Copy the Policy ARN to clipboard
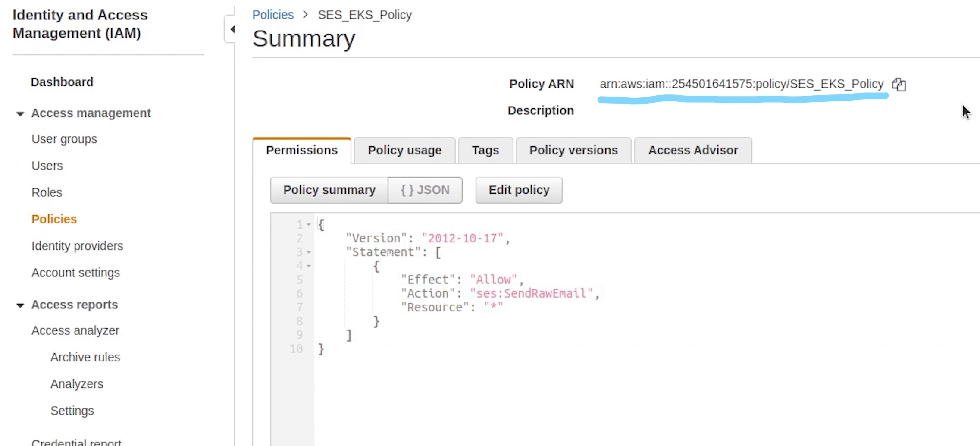This screenshot has width=980, height=446. click(x=899, y=84)
